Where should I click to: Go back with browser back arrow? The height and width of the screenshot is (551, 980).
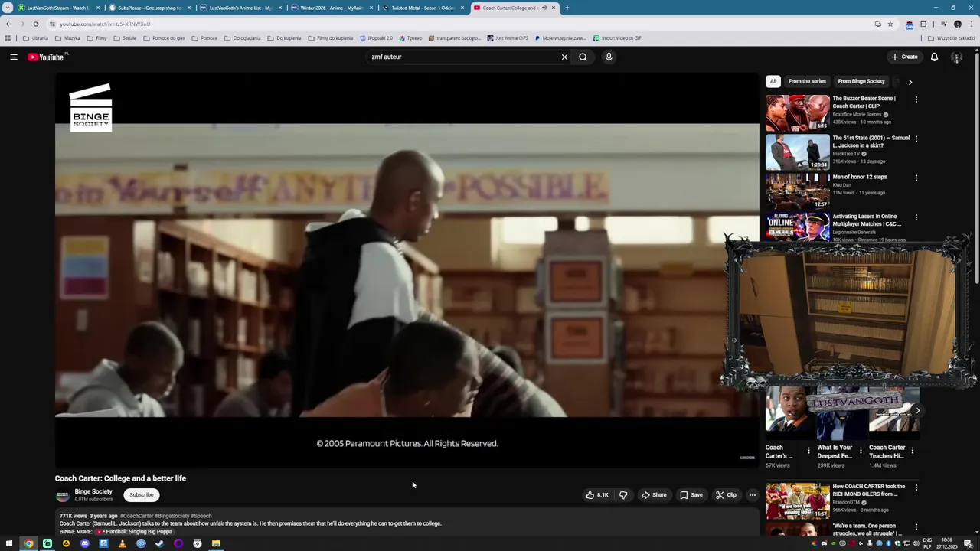pyautogui.click(x=8, y=24)
